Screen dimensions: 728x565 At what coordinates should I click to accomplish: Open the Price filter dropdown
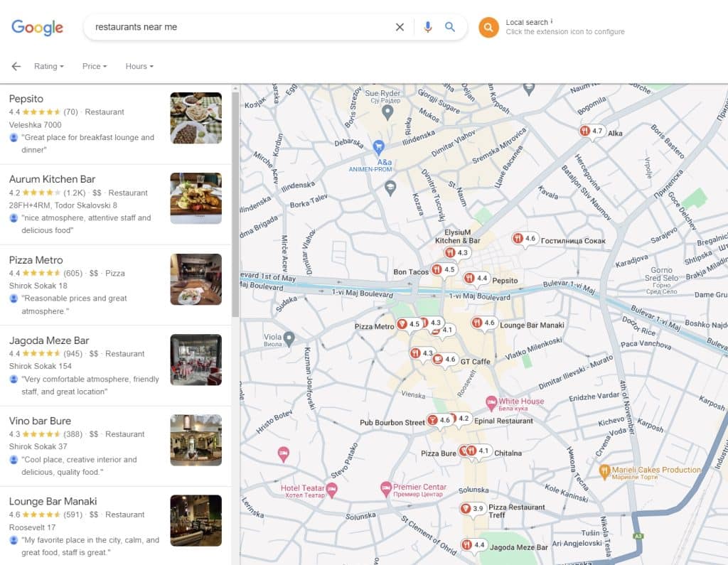[x=93, y=66]
